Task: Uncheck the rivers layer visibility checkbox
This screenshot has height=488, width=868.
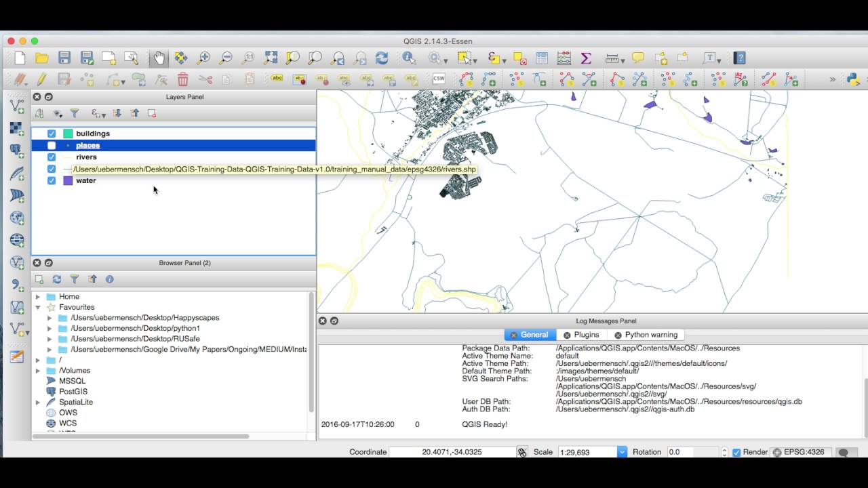Action: coord(52,157)
